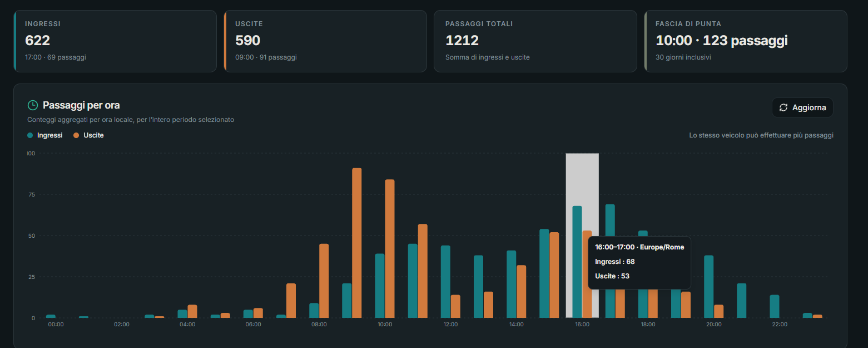Screen dimensions: 868x348
Task: Click the 16:00–17:00 Europe/Rome tooltip title
Action: pyautogui.click(x=639, y=247)
